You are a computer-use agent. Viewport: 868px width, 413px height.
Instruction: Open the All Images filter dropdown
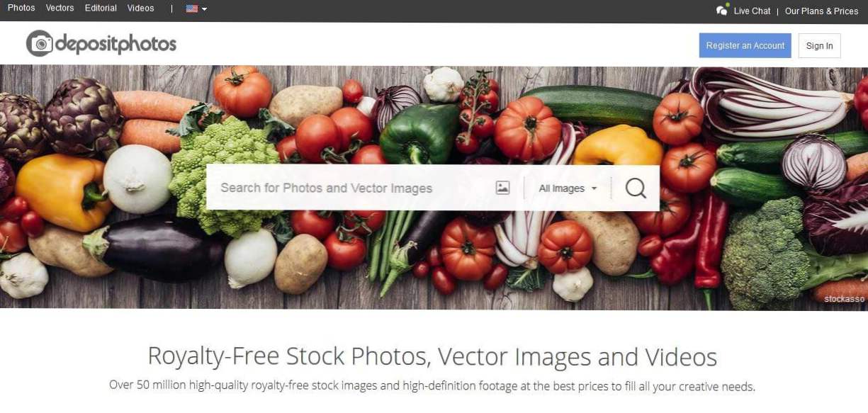point(568,188)
